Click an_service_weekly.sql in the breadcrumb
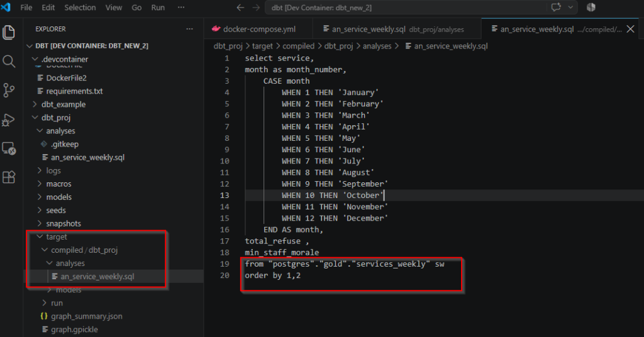Image resolution: width=644 pixels, height=337 pixels. (450, 46)
